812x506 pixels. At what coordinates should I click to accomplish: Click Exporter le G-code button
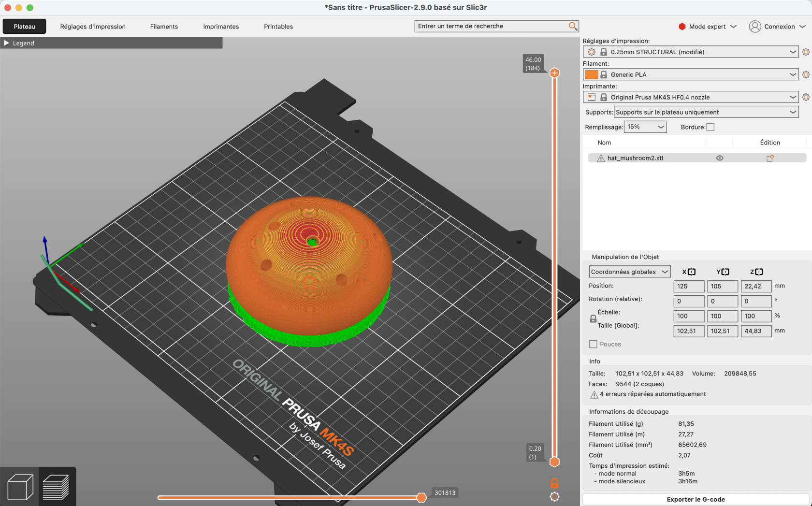[x=696, y=499]
